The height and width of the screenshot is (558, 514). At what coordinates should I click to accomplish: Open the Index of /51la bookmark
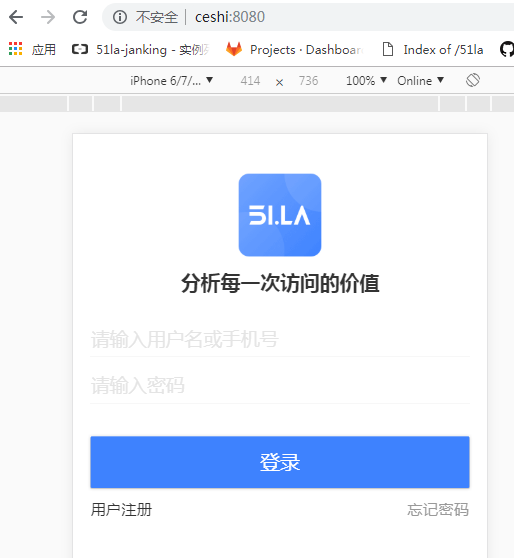click(x=433, y=49)
